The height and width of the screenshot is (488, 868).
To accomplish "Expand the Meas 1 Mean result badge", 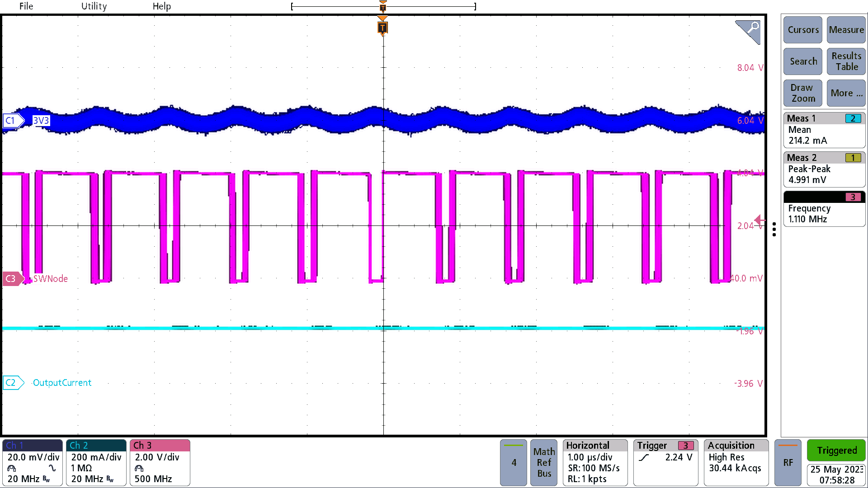I will pos(824,130).
